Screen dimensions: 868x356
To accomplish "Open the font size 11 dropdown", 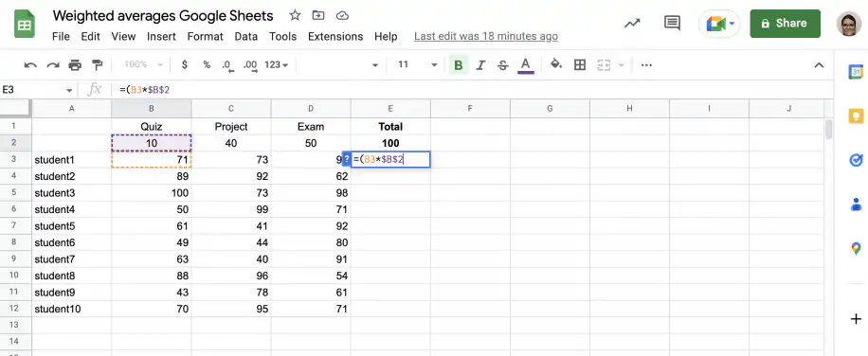I will point(417,64).
